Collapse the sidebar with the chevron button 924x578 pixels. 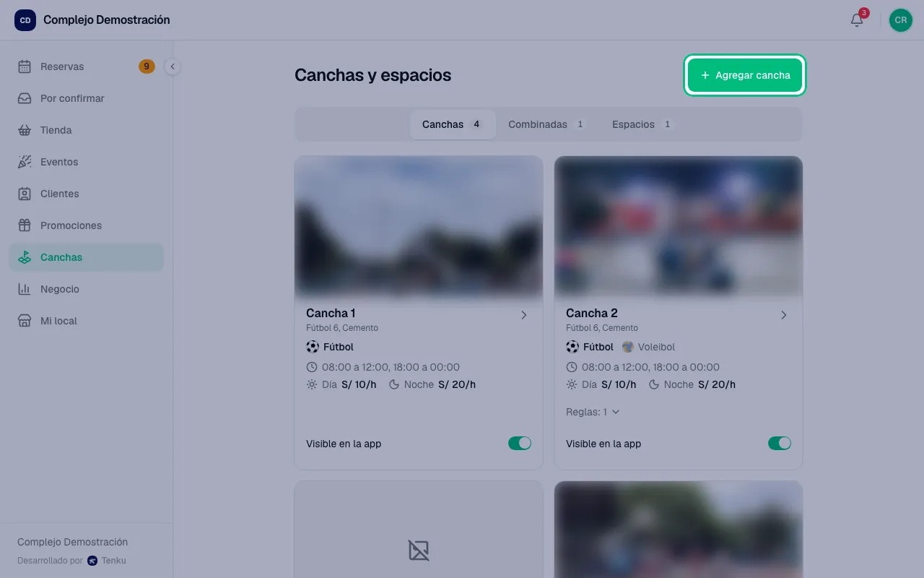173,66
